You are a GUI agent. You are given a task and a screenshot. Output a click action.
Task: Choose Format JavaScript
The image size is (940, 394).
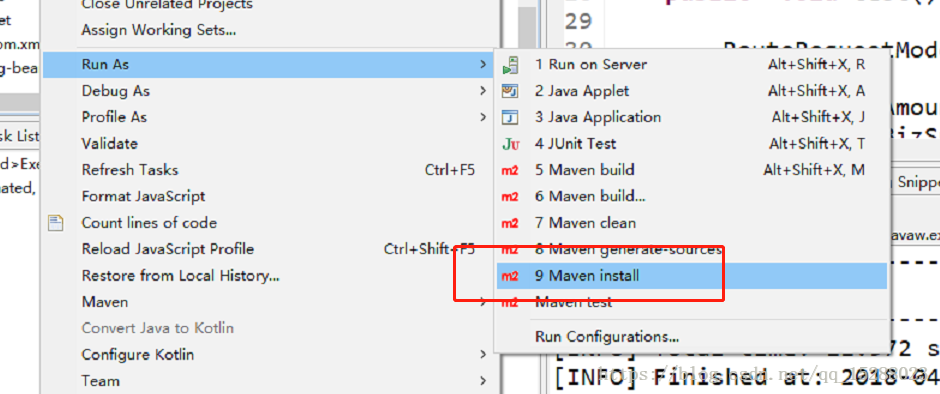click(x=268, y=197)
